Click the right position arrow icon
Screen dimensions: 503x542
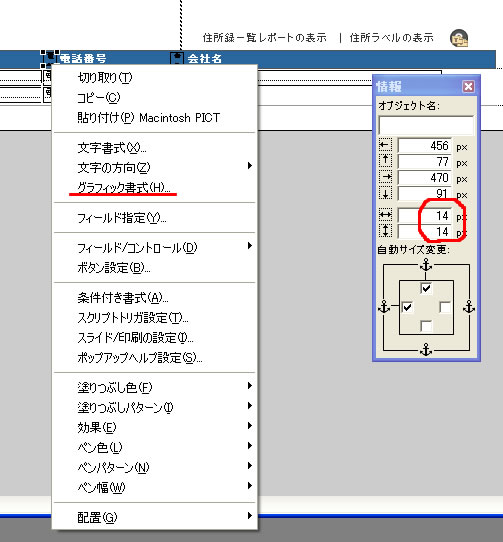(x=385, y=177)
